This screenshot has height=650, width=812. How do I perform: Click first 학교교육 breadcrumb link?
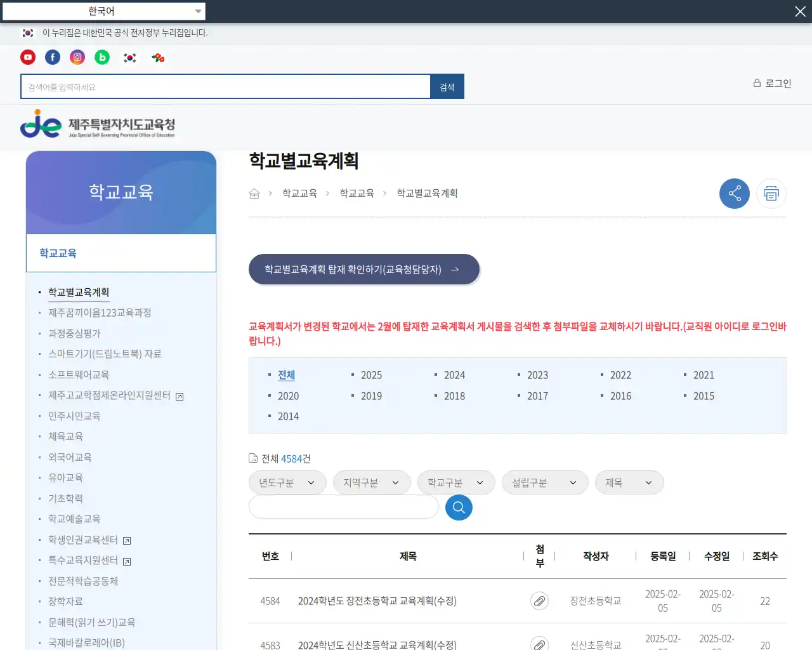299,193
